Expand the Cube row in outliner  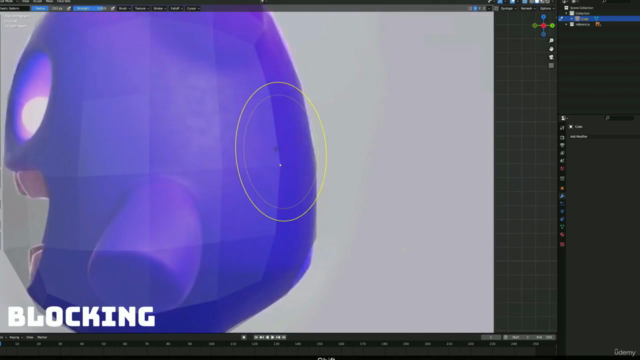pos(571,19)
